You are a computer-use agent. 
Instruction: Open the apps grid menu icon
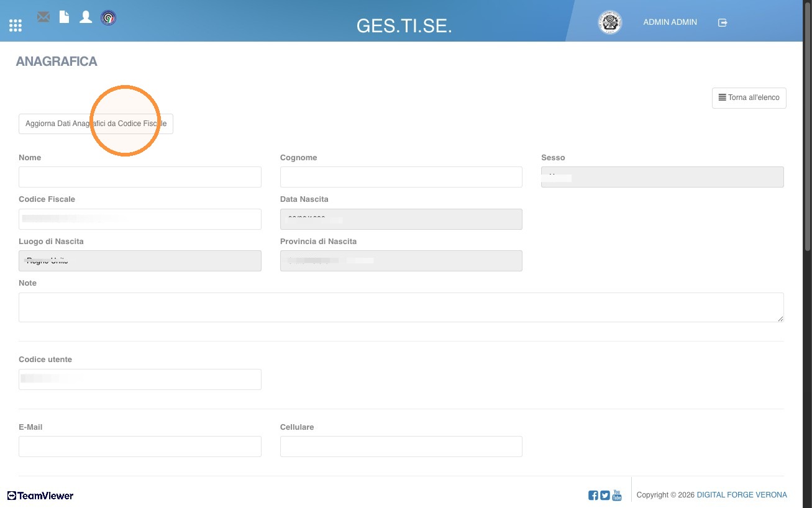tap(16, 25)
